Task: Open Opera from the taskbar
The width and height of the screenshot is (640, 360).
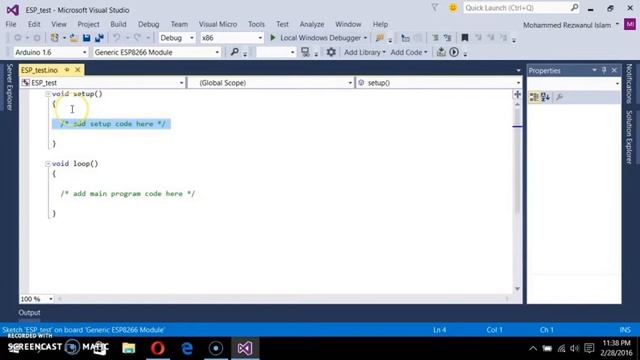Action: 158,348
